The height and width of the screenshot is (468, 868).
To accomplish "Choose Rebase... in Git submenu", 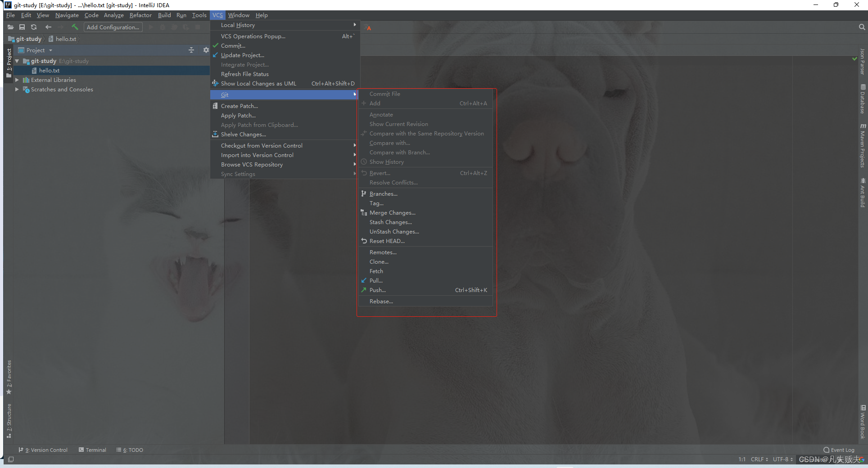I will (x=425, y=301).
